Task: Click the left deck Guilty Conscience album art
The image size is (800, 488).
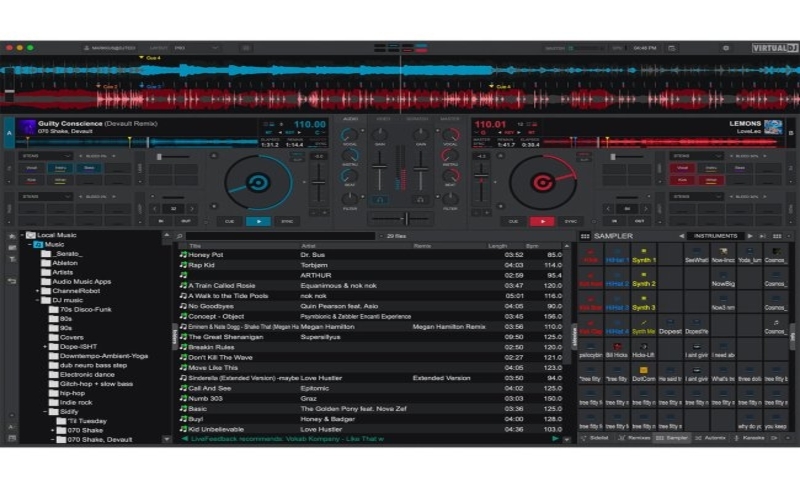Action: point(27,126)
